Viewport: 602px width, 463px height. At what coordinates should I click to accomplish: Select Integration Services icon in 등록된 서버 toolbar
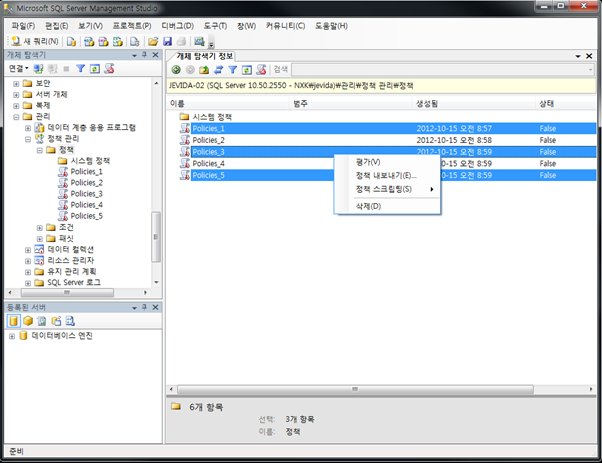70,321
